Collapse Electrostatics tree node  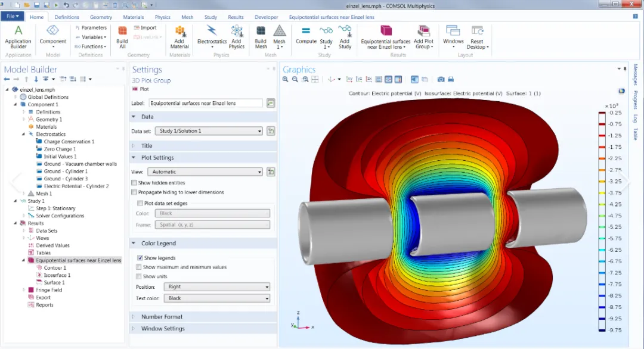23,134
